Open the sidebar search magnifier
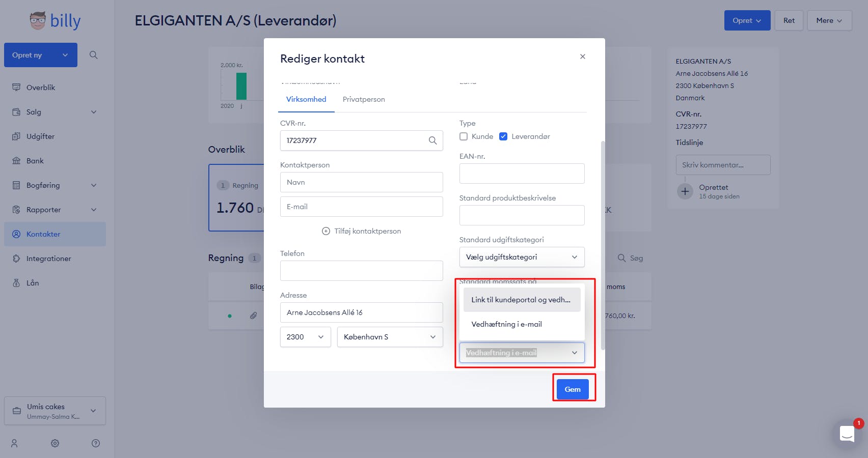Image resolution: width=868 pixels, height=458 pixels. click(93, 55)
